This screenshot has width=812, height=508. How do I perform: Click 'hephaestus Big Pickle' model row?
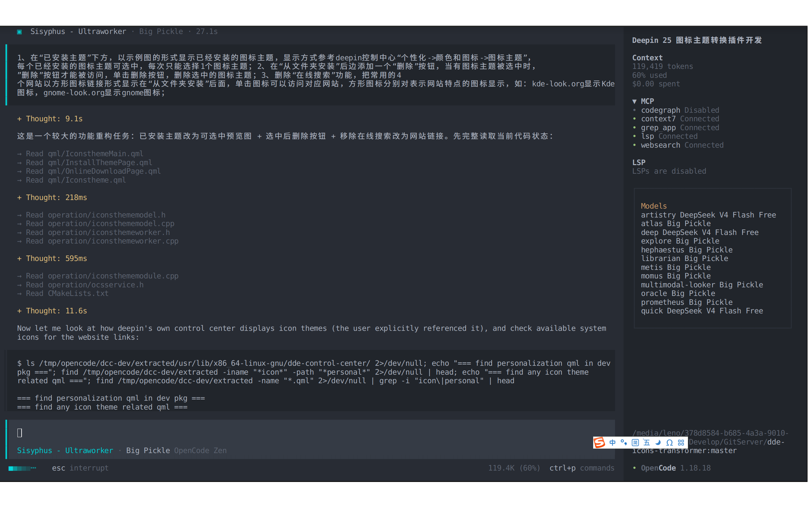[x=686, y=250]
